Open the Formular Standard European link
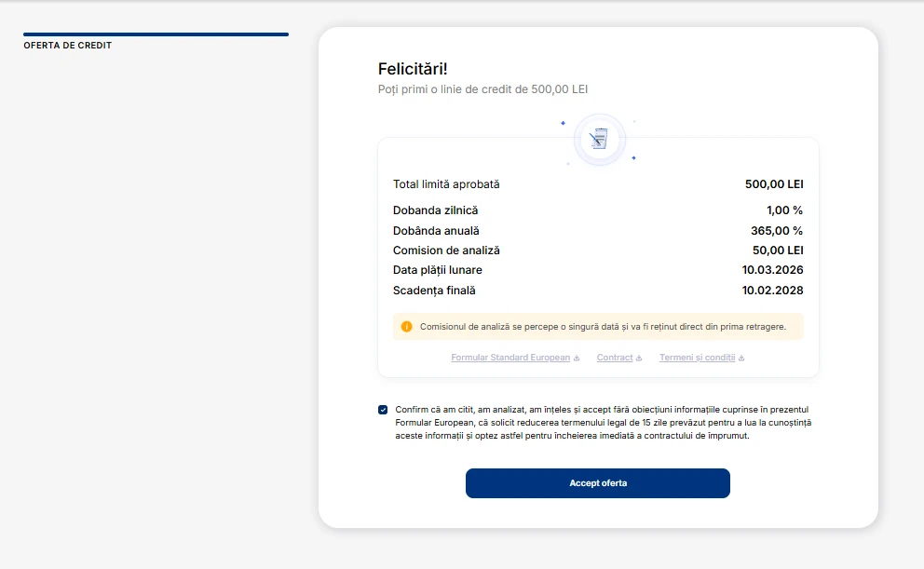The width and height of the screenshot is (924, 569). tap(510, 357)
